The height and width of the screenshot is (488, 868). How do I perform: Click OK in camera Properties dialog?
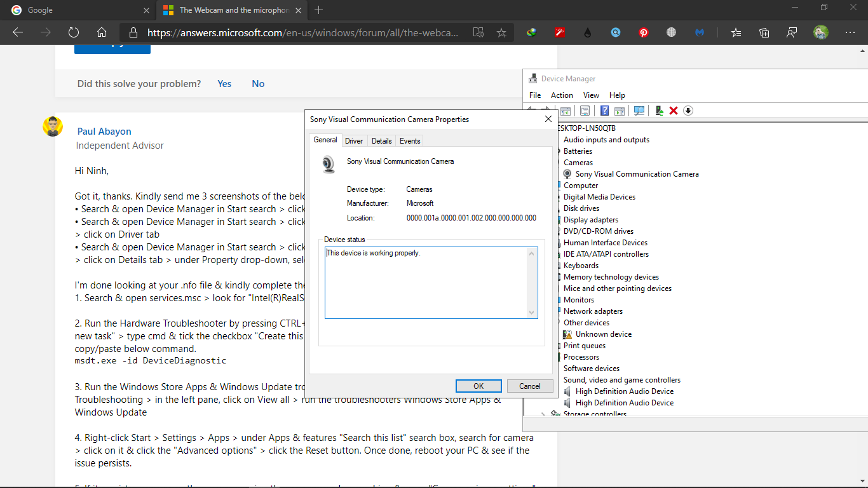tap(478, 386)
